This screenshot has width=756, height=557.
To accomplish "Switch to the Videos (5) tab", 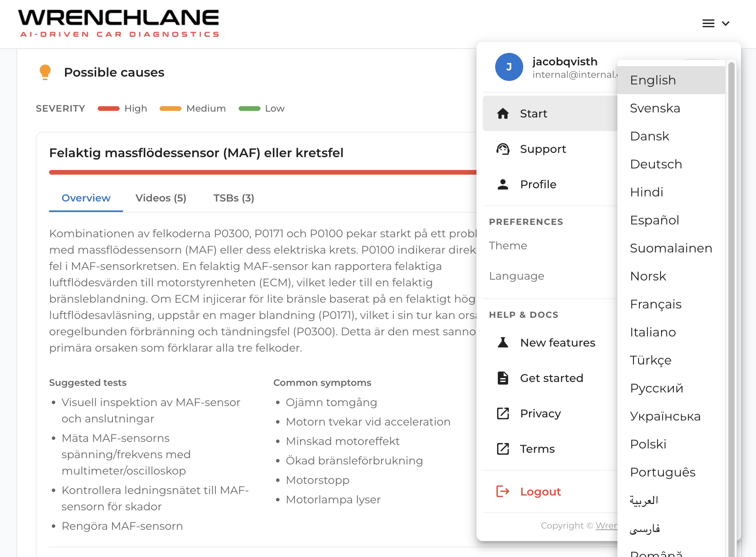I will pyautogui.click(x=161, y=198).
